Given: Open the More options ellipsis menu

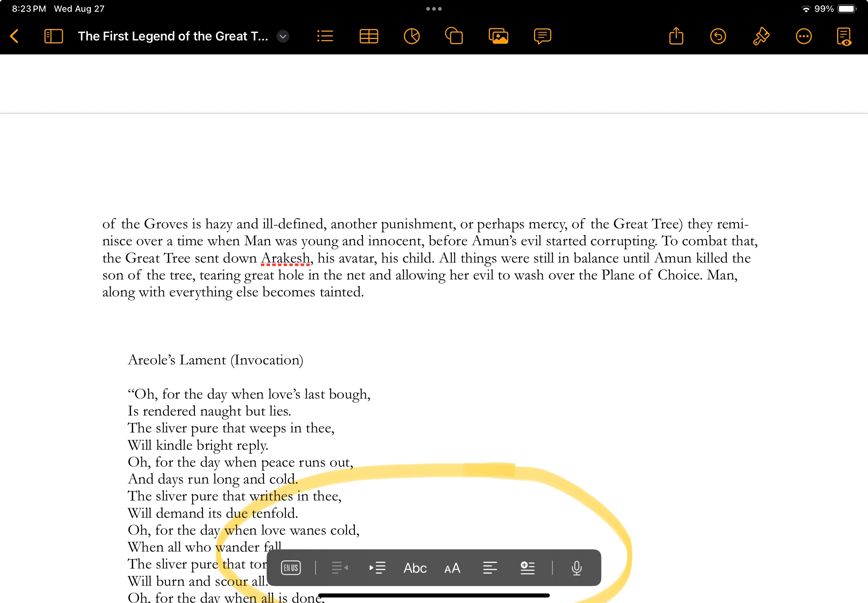Looking at the screenshot, I should (x=803, y=36).
